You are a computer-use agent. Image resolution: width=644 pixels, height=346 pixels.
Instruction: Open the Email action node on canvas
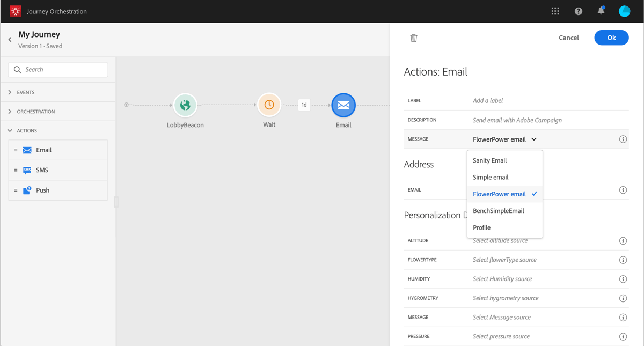(x=343, y=105)
